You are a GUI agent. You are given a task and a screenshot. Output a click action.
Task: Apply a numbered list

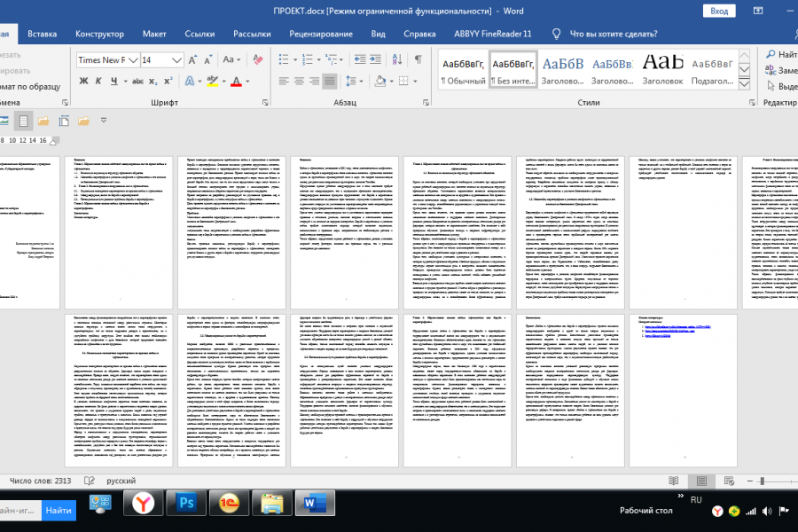point(308,60)
